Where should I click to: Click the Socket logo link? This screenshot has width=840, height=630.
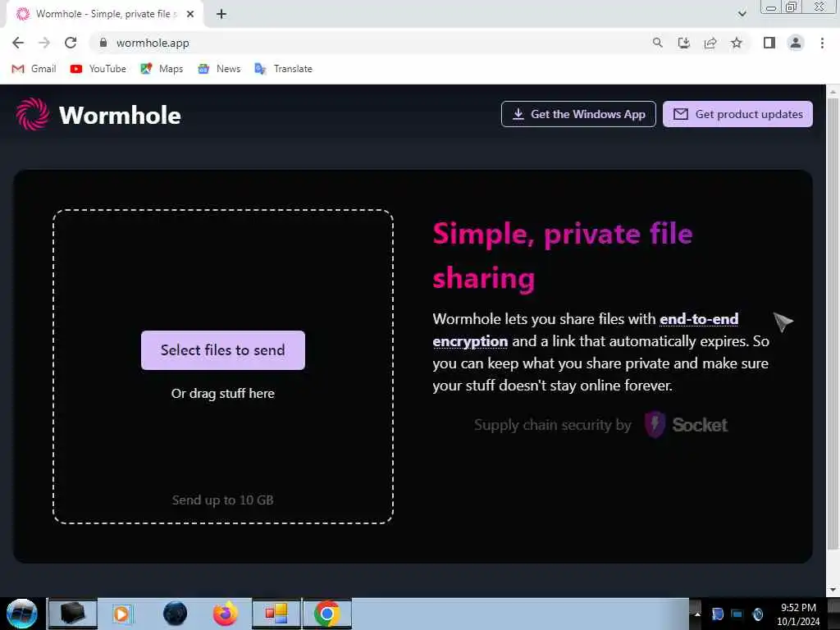[686, 425]
